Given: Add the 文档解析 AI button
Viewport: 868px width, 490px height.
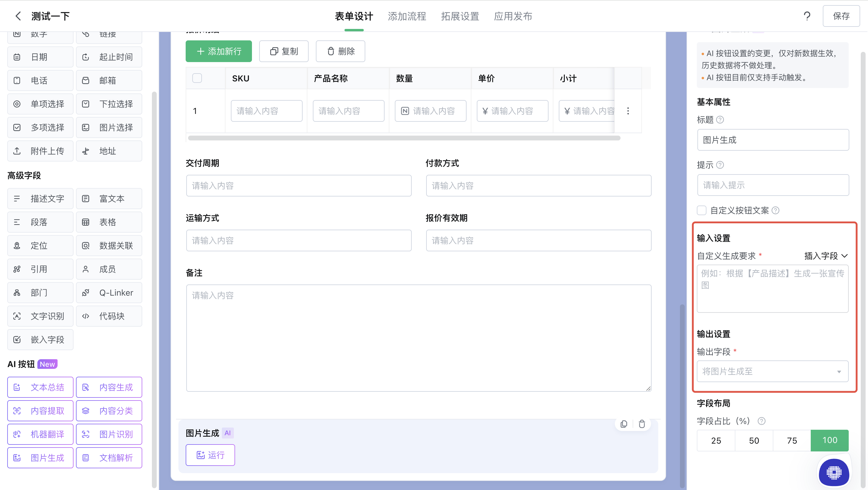Looking at the screenshot, I should [x=109, y=458].
